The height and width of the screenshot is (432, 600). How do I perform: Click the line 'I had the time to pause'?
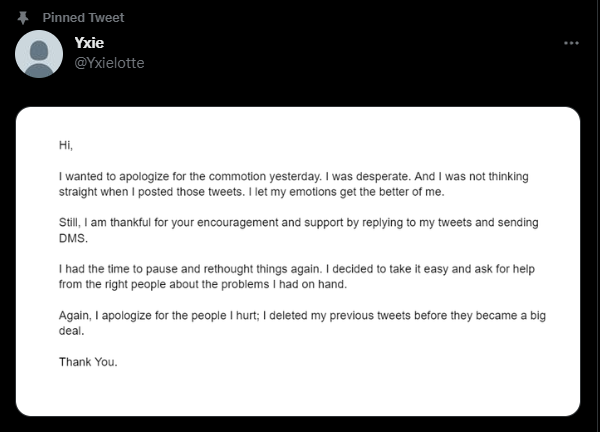pyautogui.click(x=297, y=269)
